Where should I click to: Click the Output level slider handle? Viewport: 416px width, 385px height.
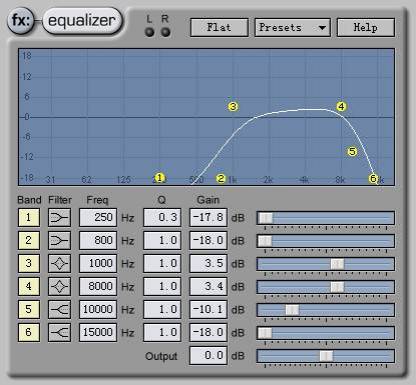[326, 356]
